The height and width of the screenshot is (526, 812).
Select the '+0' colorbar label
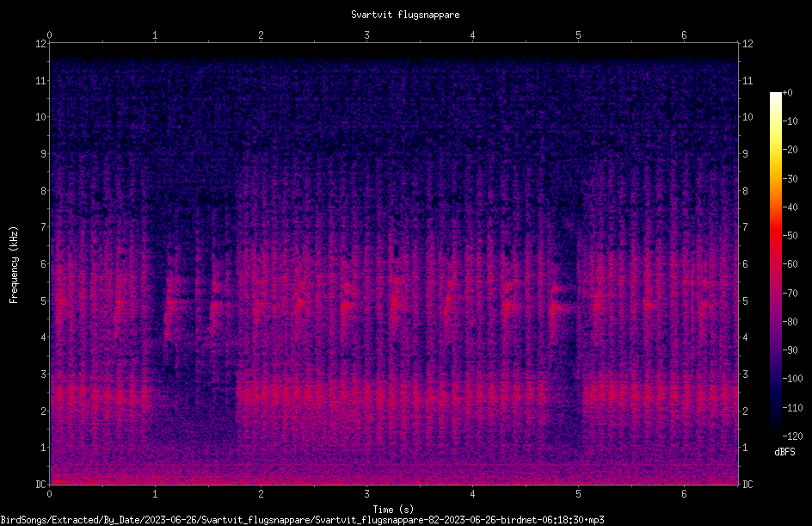pyautogui.click(x=787, y=93)
